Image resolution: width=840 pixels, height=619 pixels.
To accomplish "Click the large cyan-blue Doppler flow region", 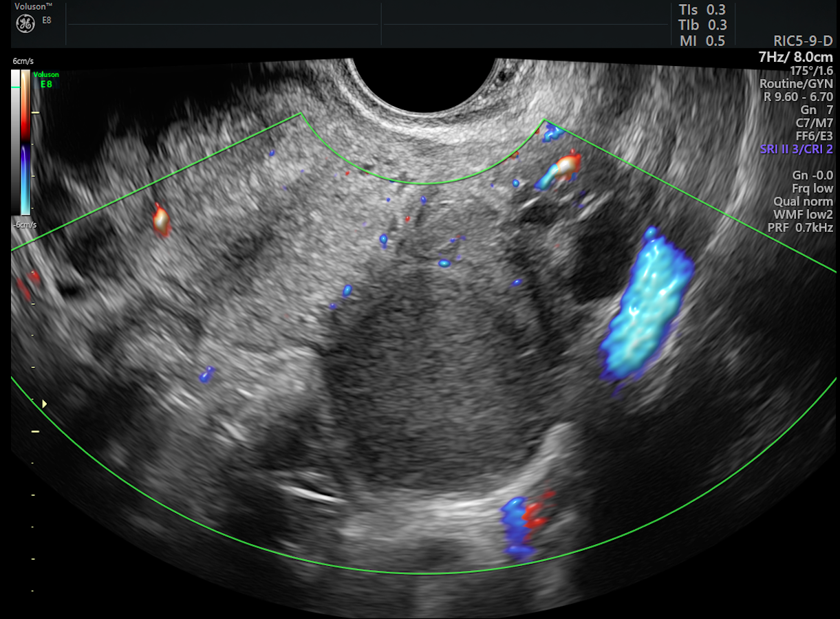I will 647,306.
